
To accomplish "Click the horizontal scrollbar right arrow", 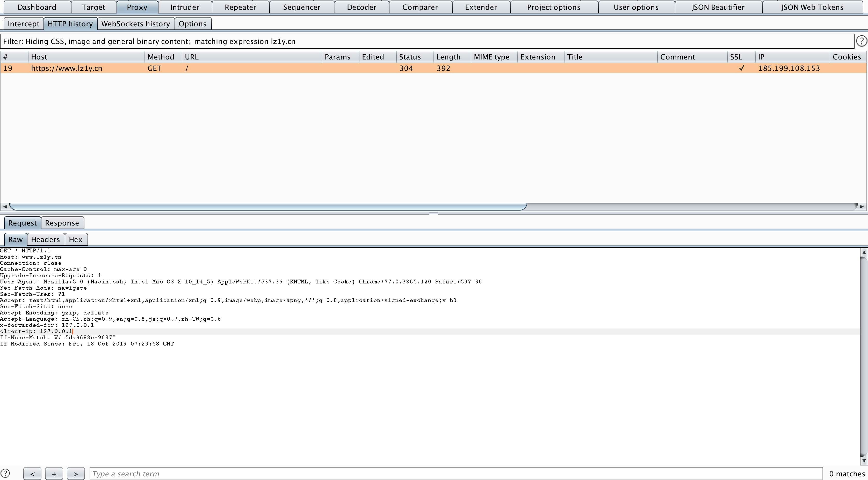I will [x=862, y=206].
